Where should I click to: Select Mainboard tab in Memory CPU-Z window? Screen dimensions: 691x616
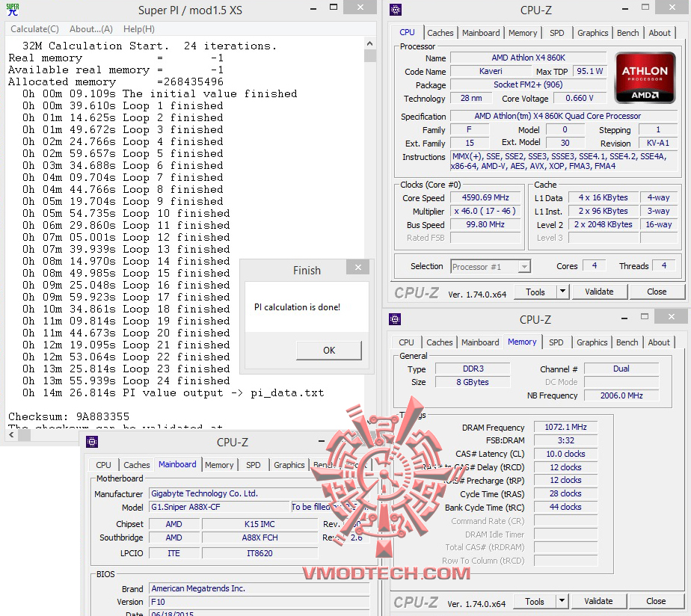click(480, 342)
